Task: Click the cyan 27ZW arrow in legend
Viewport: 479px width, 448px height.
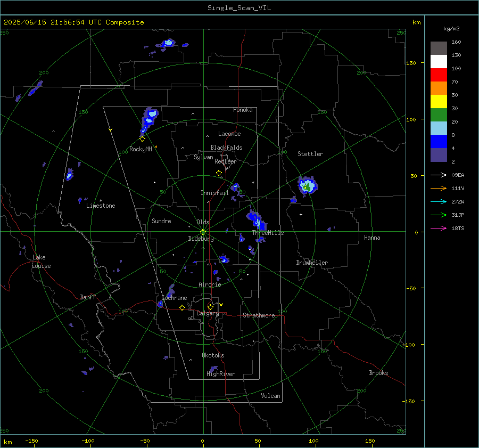Action: click(439, 201)
